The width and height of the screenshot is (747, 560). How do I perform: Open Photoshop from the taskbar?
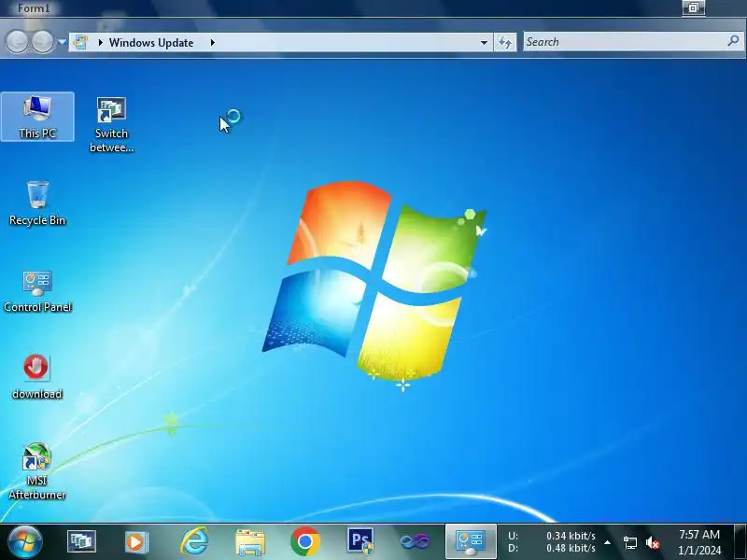tap(360, 541)
